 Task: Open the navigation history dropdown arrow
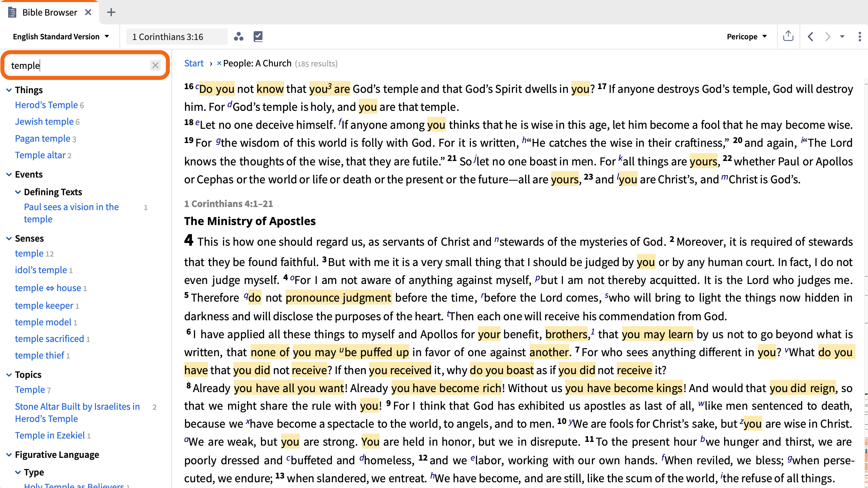pos(842,37)
